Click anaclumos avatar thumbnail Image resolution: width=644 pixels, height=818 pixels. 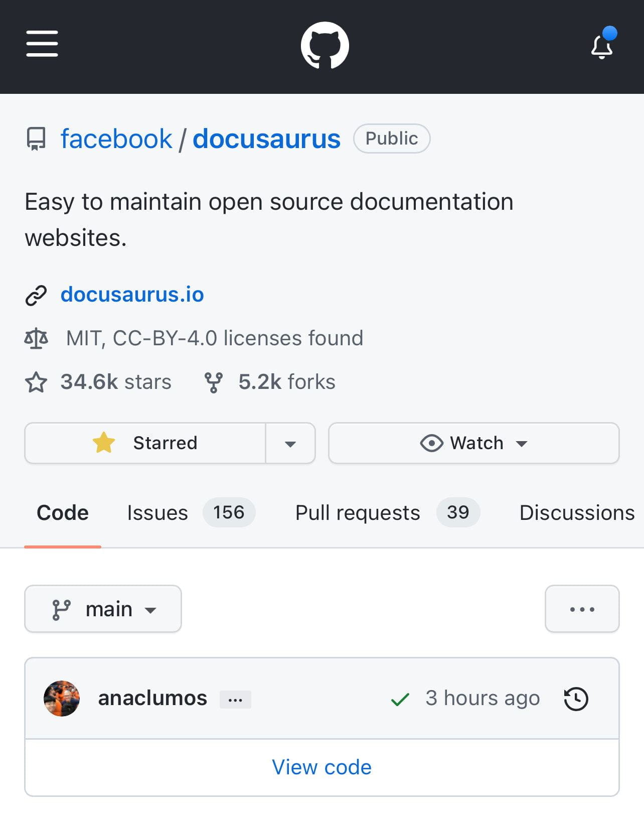pos(62,699)
